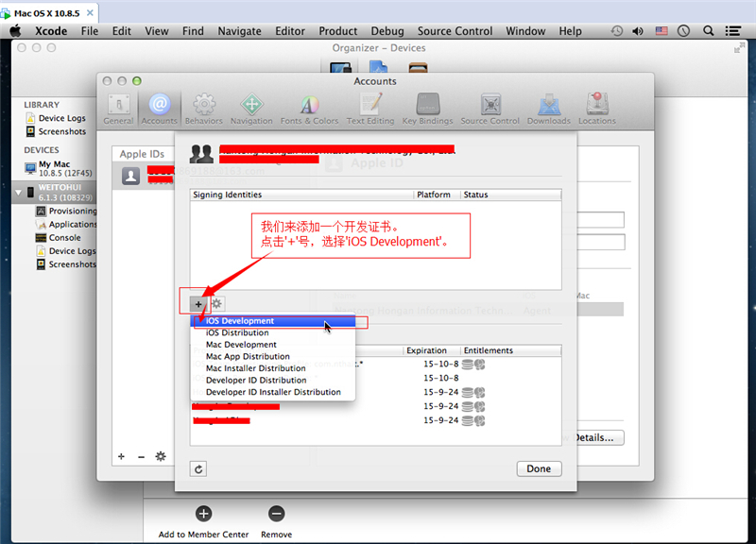Open Spotlight search in the menu bar
This screenshot has width=756, height=544.
click(708, 31)
